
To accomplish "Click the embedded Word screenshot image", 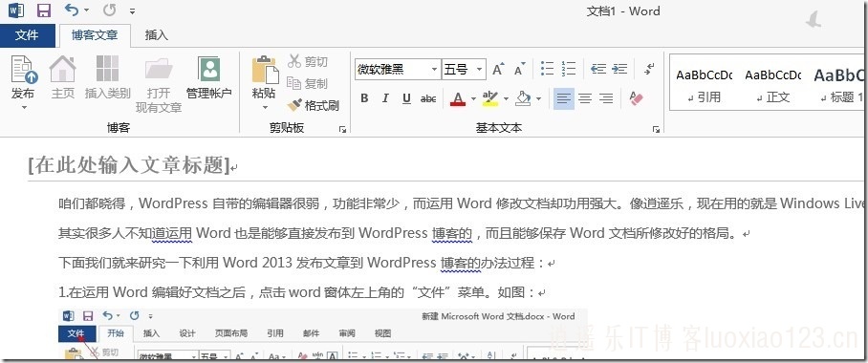I will (323, 333).
